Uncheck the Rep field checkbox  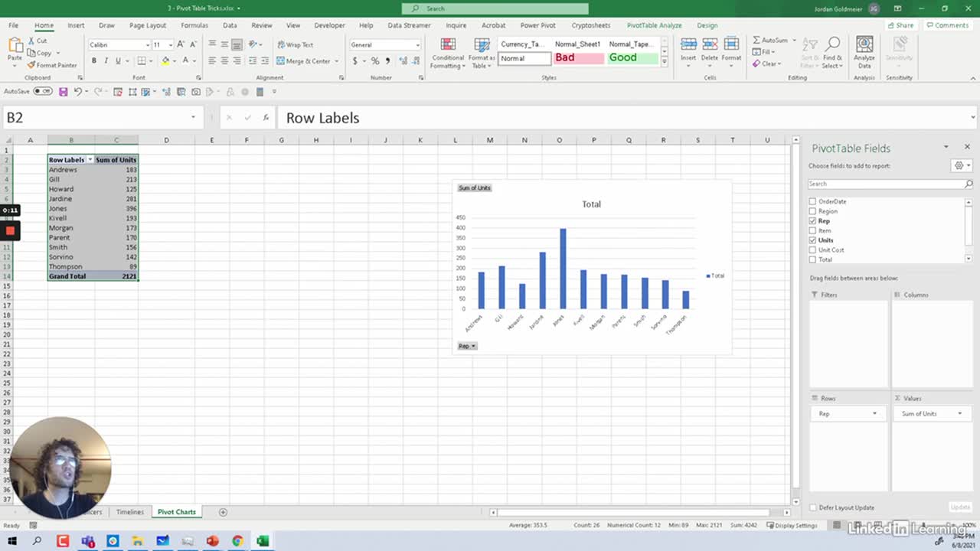[x=812, y=221]
